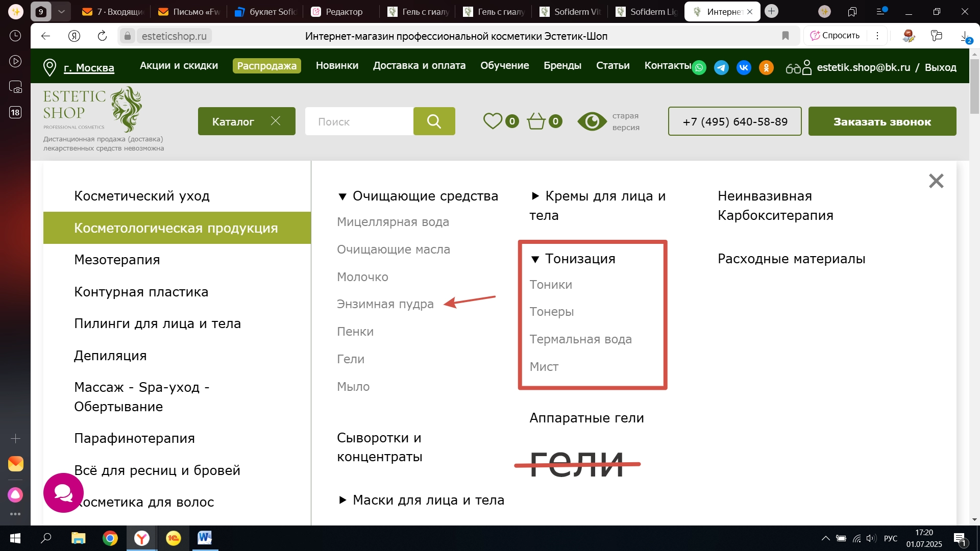The image size is (980, 551).
Task: Open Odnoklassniki social icon in header
Action: pos(766,68)
